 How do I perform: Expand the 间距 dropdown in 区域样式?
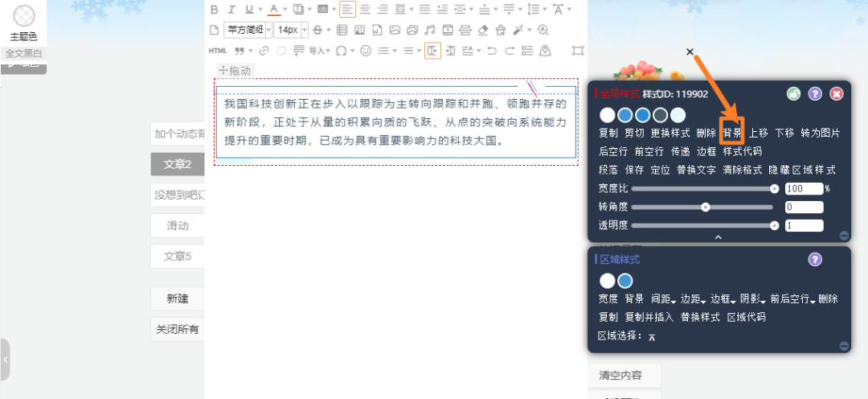click(x=664, y=299)
